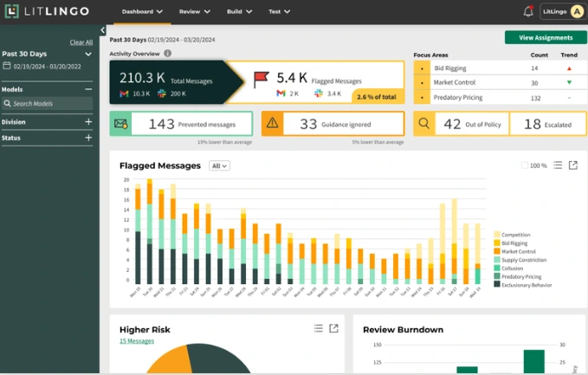Click the Slack icon under Flagged Messages
The width and height of the screenshot is (588, 375).
point(319,93)
